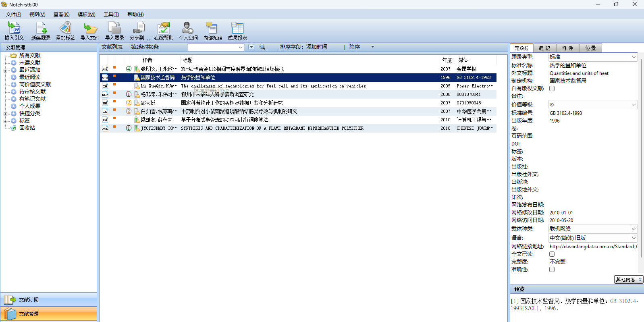
Task: Expand the 快捷分类 tree node
Action: click(x=6, y=114)
